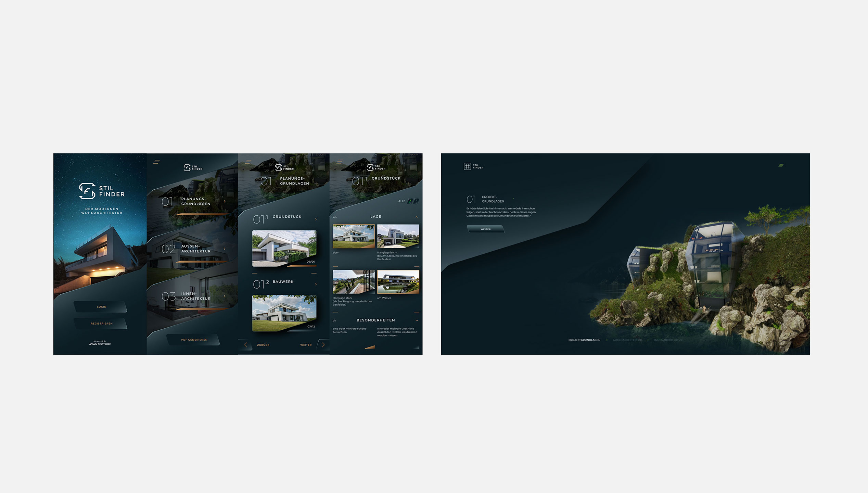Click the orange progress bar below 06/06
The width and height of the screenshot is (868, 493).
point(301,266)
